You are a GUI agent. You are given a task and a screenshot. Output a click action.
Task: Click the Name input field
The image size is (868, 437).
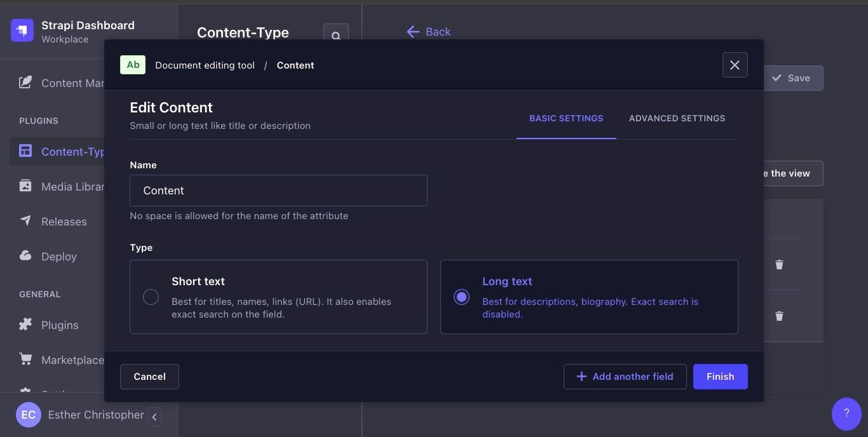278,191
